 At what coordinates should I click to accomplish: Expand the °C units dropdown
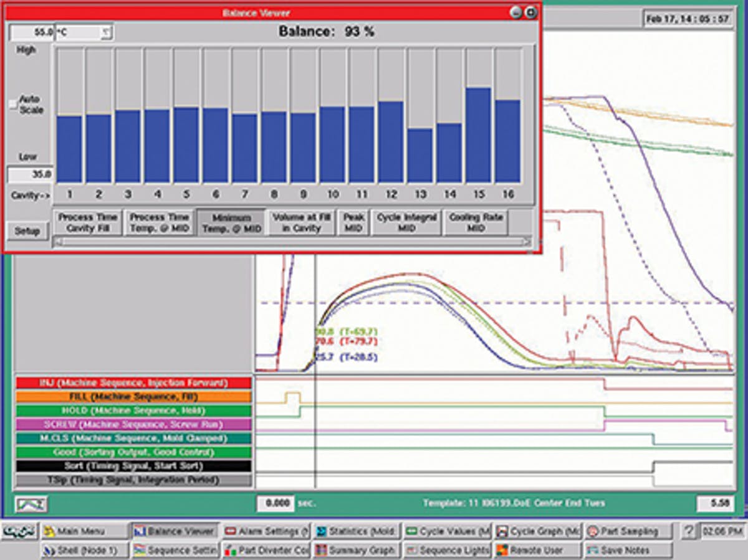(106, 32)
